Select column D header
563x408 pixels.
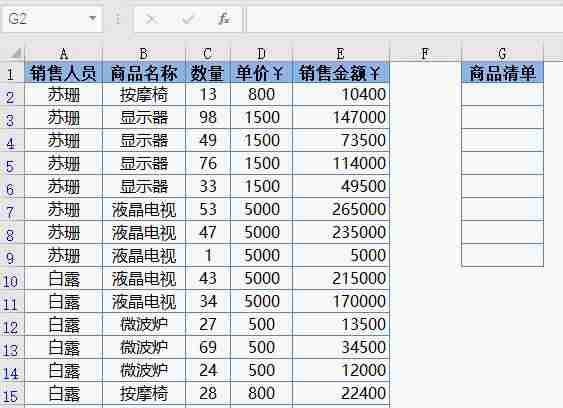click(261, 54)
